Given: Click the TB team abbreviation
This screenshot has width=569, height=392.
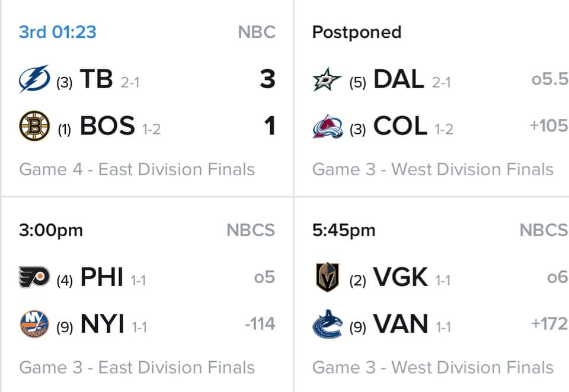Looking at the screenshot, I should tap(96, 79).
